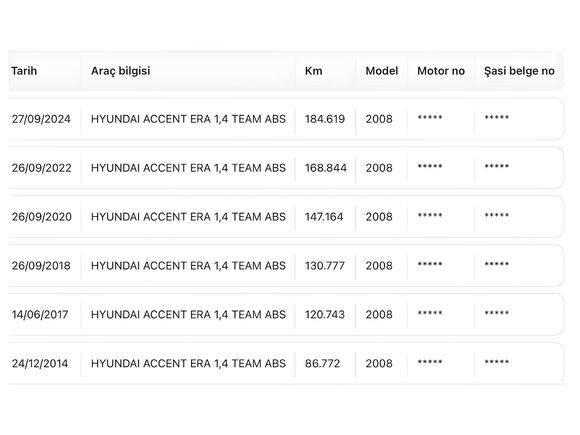Select the 130.777 km value
Image resolution: width=580 pixels, height=435 pixels.
pyautogui.click(x=325, y=266)
